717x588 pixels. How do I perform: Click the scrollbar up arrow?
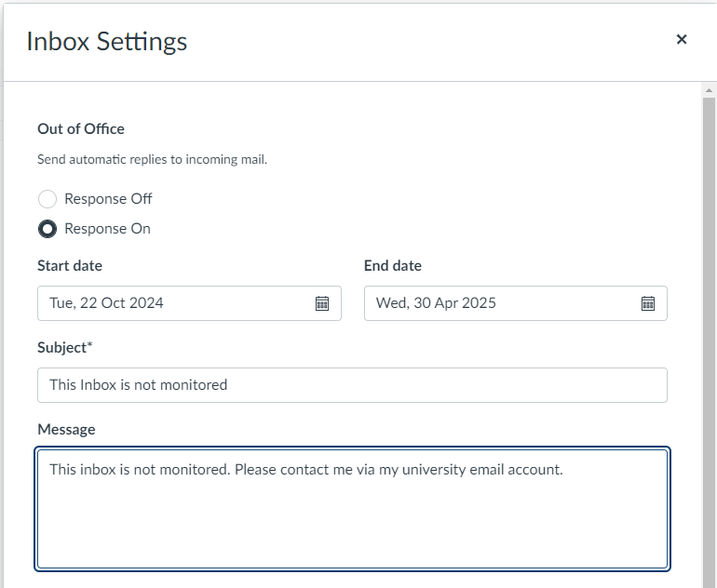click(709, 89)
